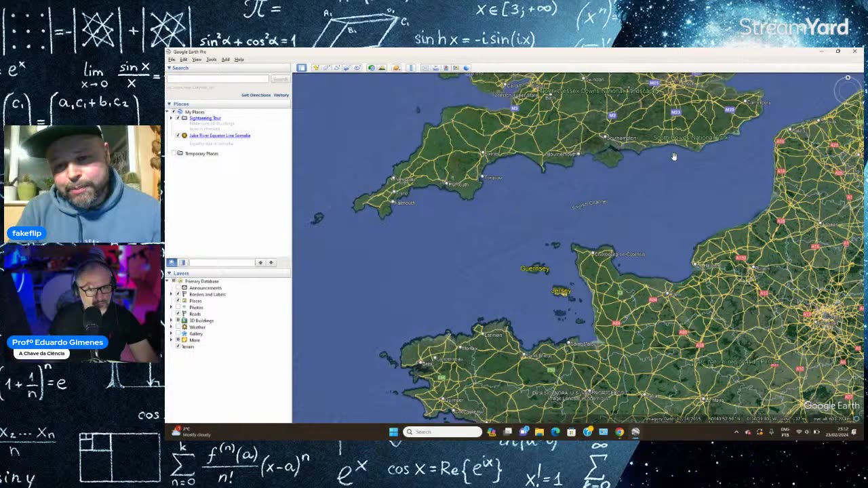Move selected place up arrow
This screenshot has width=868, height=488.
260,262
